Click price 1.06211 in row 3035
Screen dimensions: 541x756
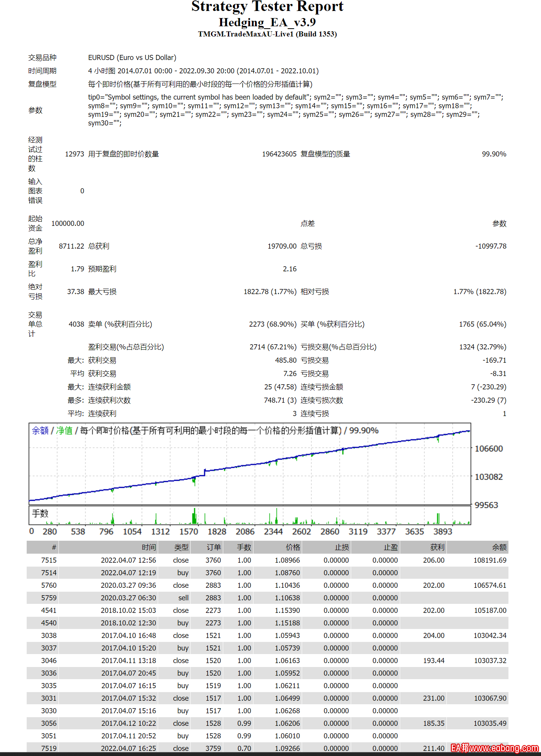pyautogui.click(x=287, y=686)
